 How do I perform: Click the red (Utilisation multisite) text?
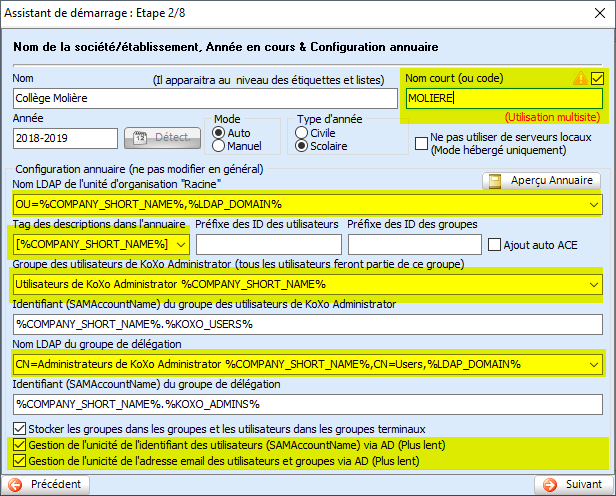(x=552, y=117)
